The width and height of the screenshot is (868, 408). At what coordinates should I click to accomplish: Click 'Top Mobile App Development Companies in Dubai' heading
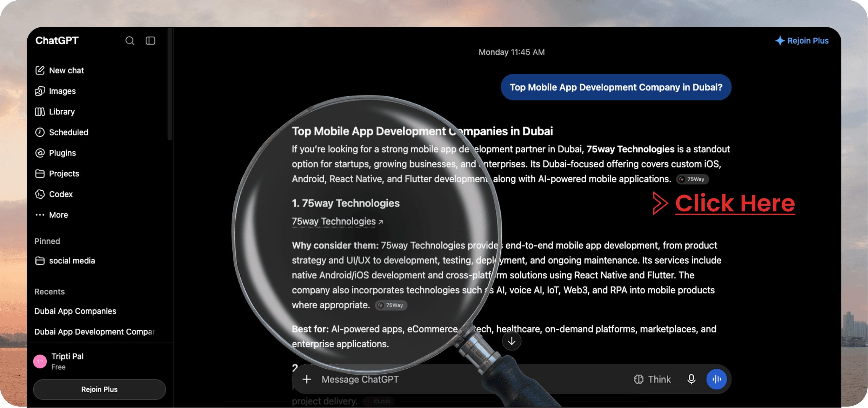[x=422, y=131]
